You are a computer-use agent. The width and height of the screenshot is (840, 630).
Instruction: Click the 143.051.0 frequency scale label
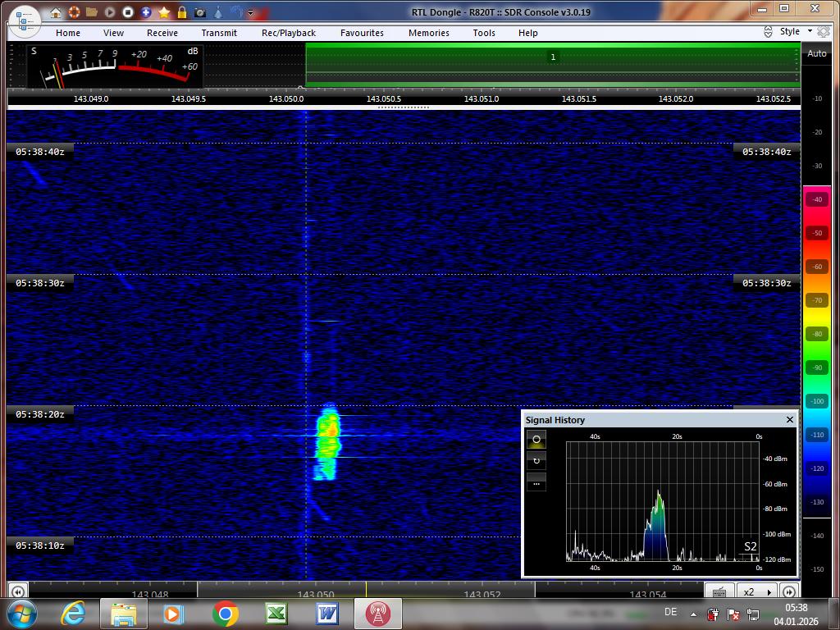click(x=481, y=98)
